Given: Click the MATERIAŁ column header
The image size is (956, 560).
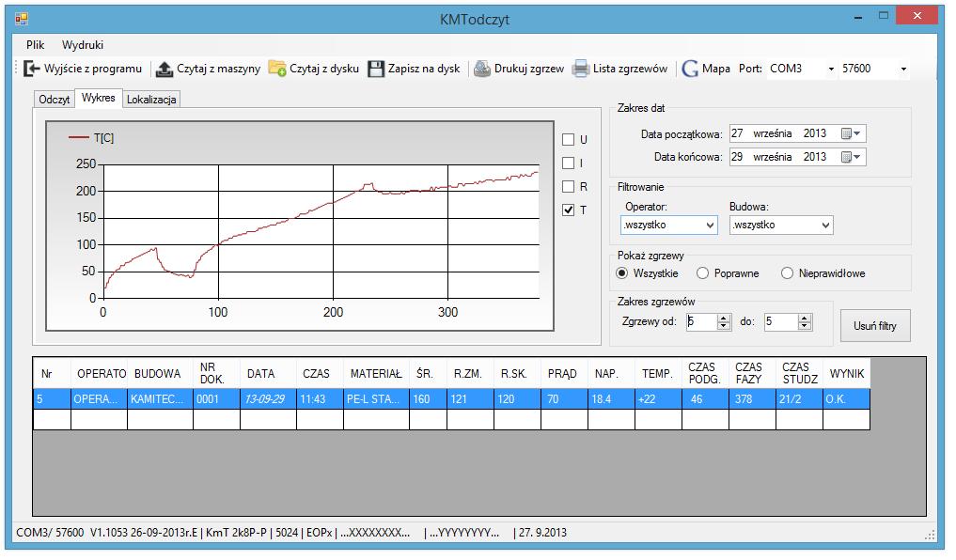Looking at the screenshot, I should click(376, 374).
